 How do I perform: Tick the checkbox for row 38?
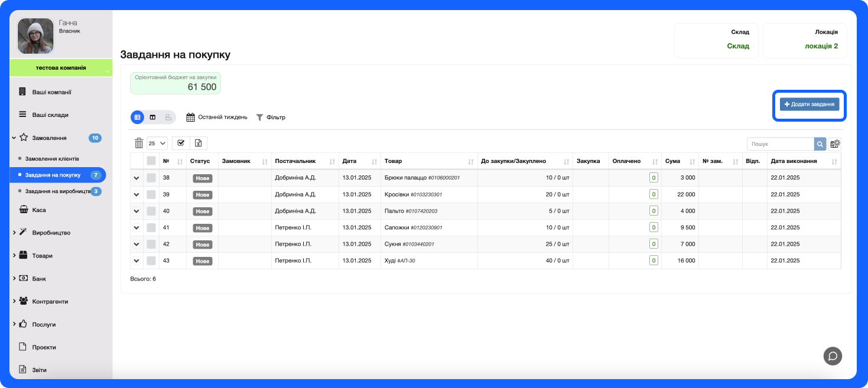click(151, 178)
